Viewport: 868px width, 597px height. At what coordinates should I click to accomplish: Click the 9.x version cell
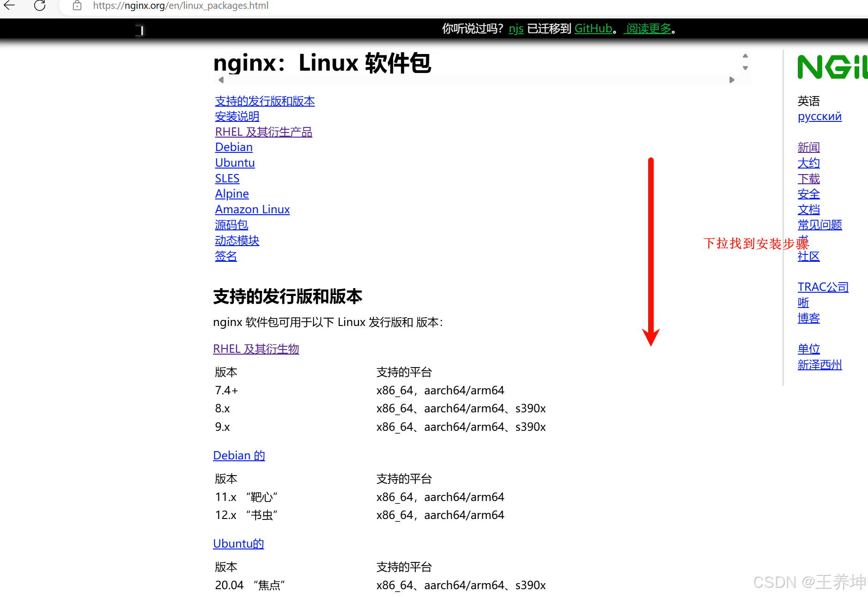pos(222,427)
